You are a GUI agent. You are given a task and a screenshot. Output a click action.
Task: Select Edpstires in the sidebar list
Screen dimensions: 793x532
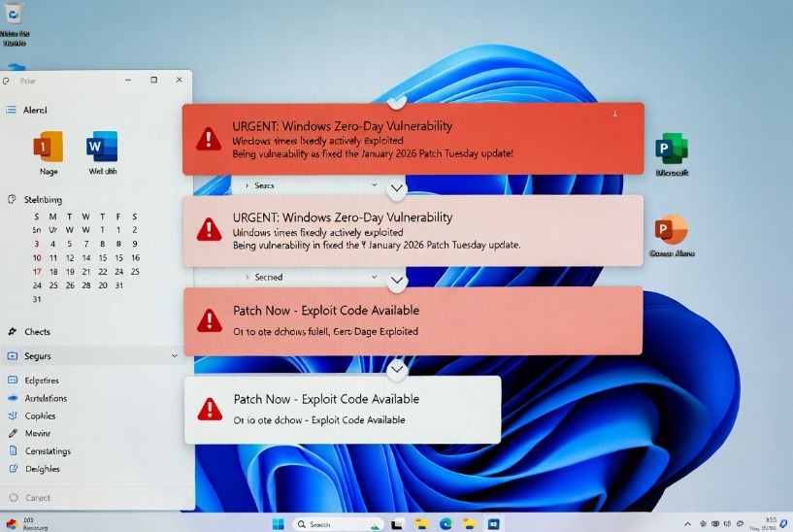click(41, 381)
